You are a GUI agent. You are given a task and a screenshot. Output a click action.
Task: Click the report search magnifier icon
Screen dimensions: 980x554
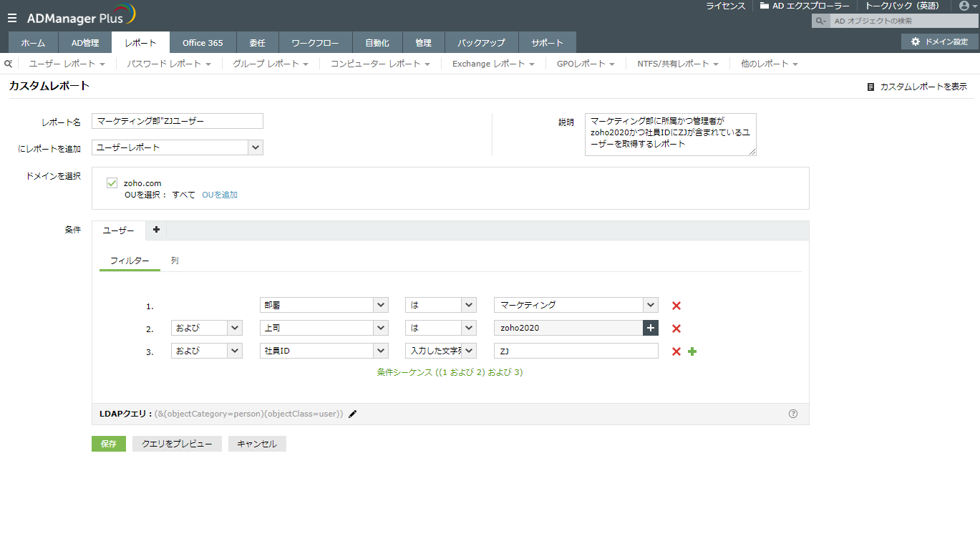pos(9,64)
